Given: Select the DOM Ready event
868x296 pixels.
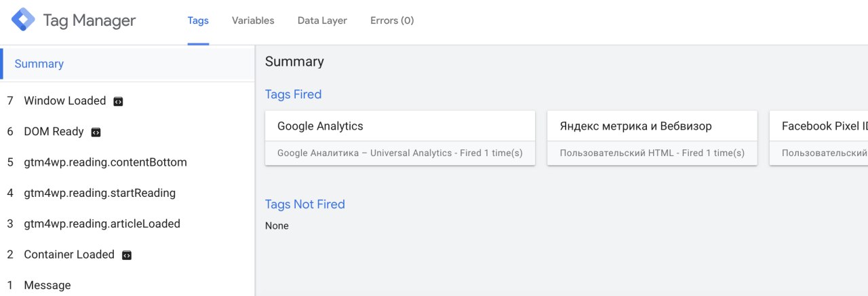Looking at the screenshot, I should tap(127, 132).
